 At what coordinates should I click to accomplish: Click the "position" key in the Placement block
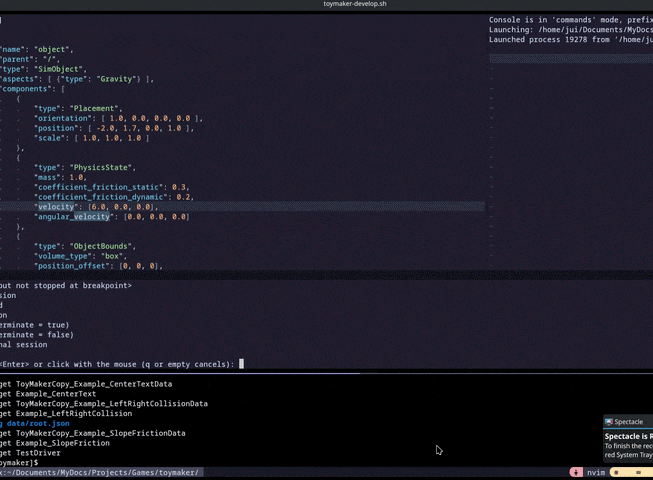[56, 128]
